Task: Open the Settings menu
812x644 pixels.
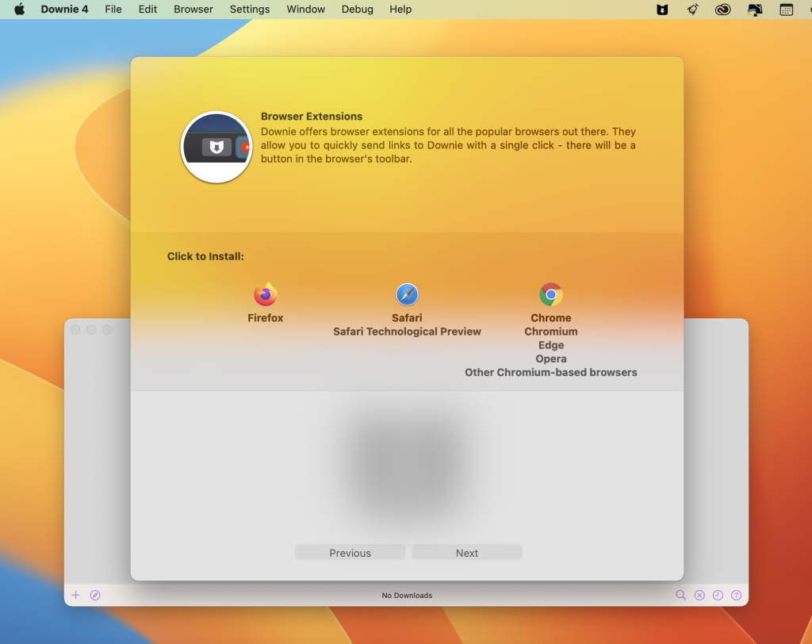Action: pyautogui.click(x=250, y=10)
